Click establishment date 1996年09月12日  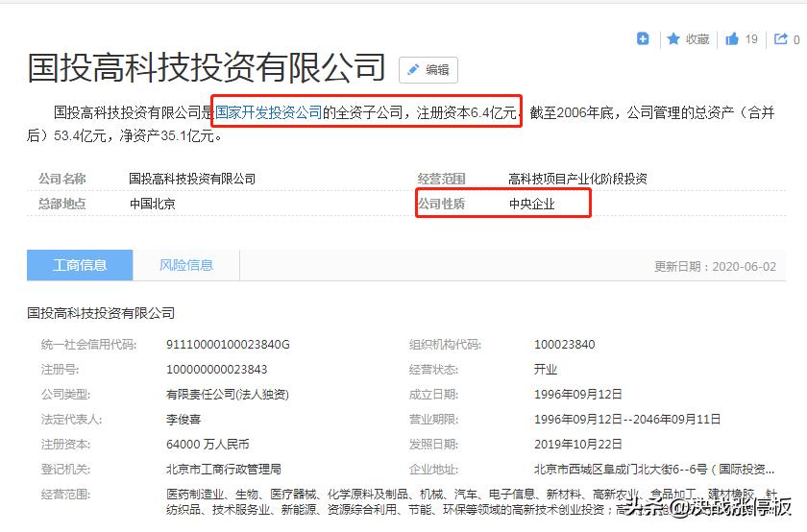578,395
